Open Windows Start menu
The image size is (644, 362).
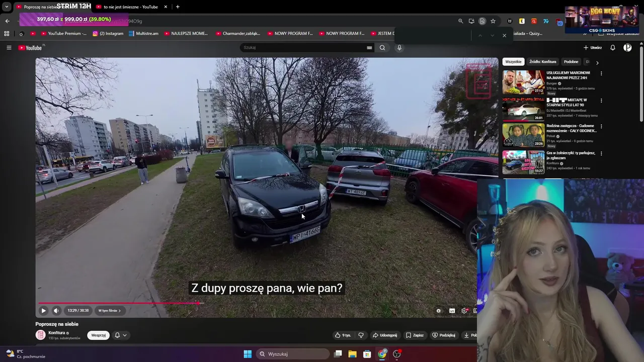(248, 354)
